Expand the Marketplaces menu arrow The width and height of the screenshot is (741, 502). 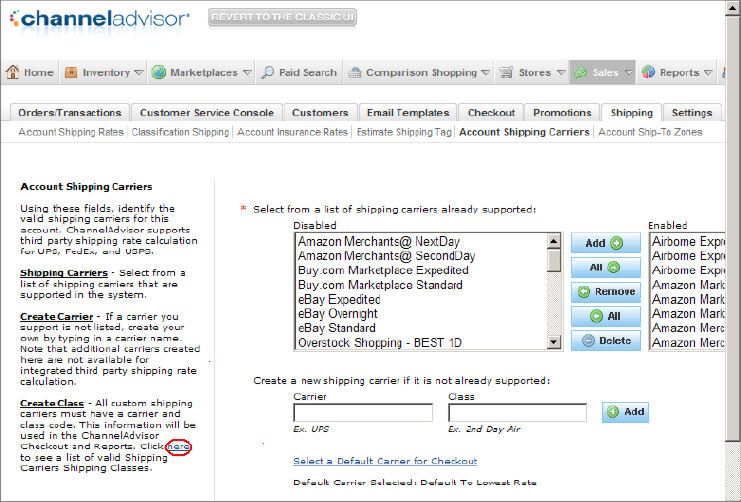pos(247,73)
